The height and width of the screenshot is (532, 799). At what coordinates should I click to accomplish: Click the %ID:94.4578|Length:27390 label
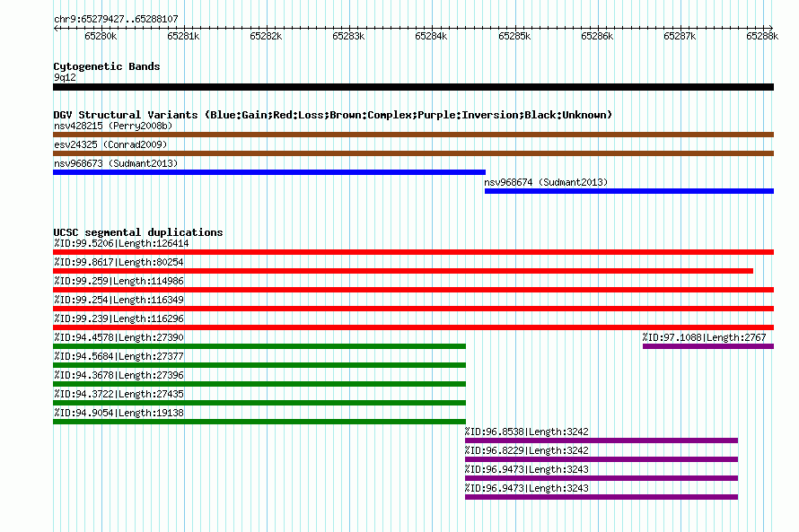coord(119,337)
